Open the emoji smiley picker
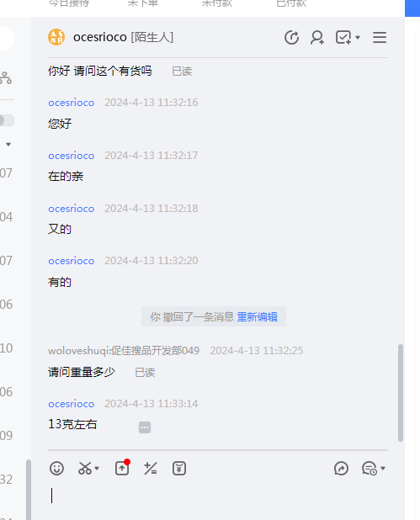 [x=56, y=469]
